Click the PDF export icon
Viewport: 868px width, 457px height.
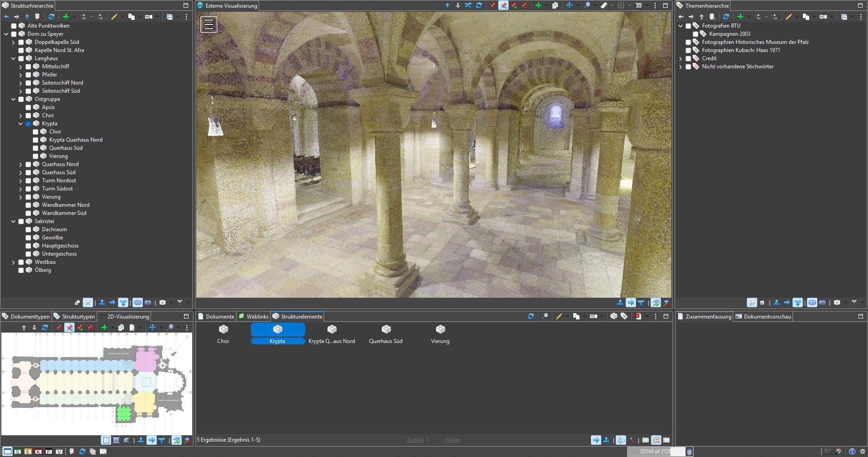[638, 316]
